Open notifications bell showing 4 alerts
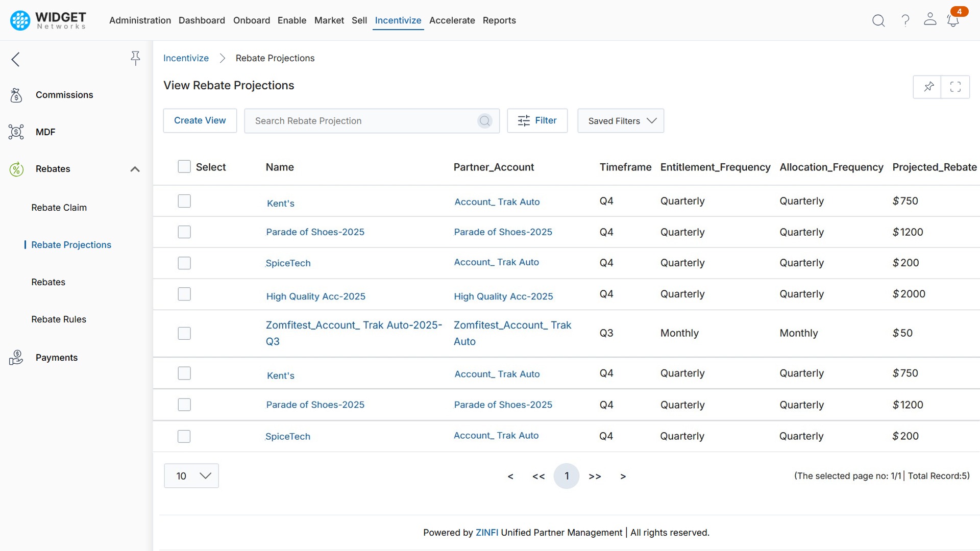The width and height of the screenshot is (980, 551). pyautogui.click(x=952, y=20)
